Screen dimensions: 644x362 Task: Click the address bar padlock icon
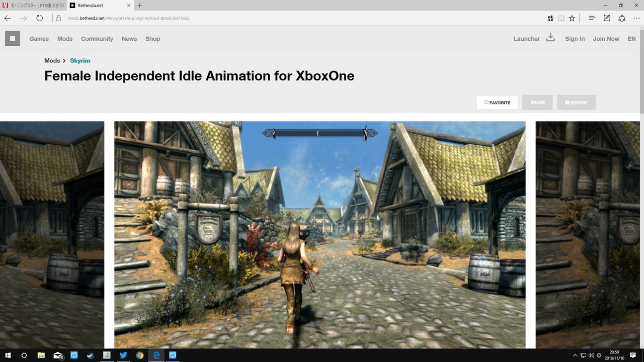(x=58, y=18)
